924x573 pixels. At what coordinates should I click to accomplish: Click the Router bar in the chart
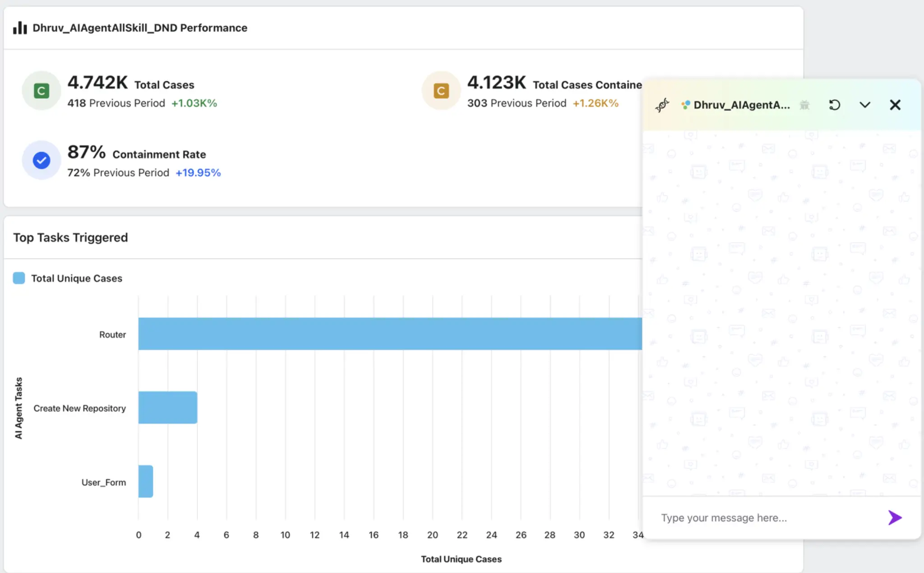click(x=390, y=334)
